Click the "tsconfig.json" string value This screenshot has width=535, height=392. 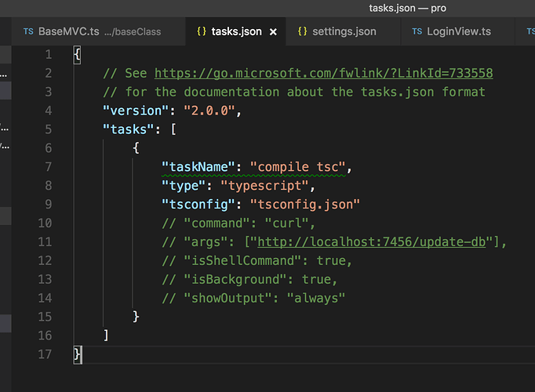304,205
